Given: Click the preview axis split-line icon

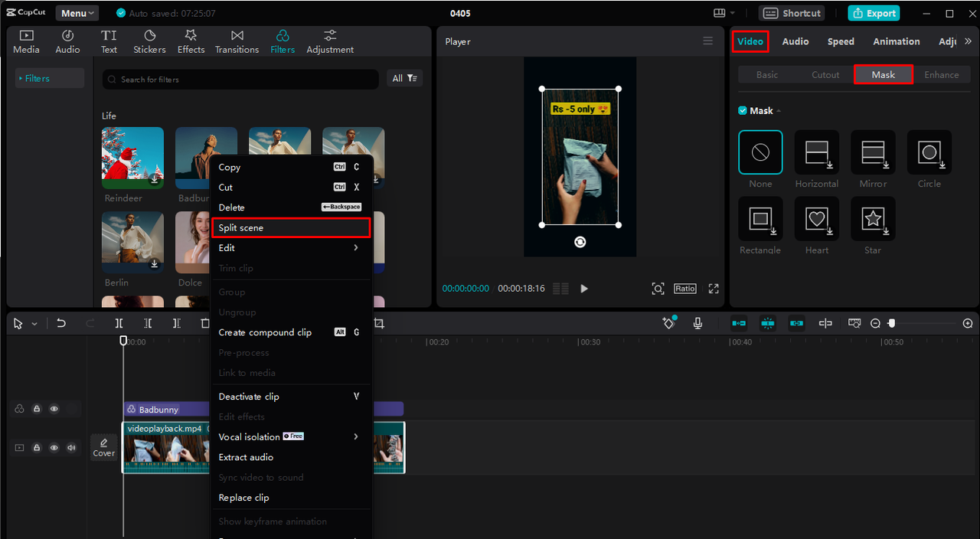Looking at the screenshot, I should [x=825, y=323].
